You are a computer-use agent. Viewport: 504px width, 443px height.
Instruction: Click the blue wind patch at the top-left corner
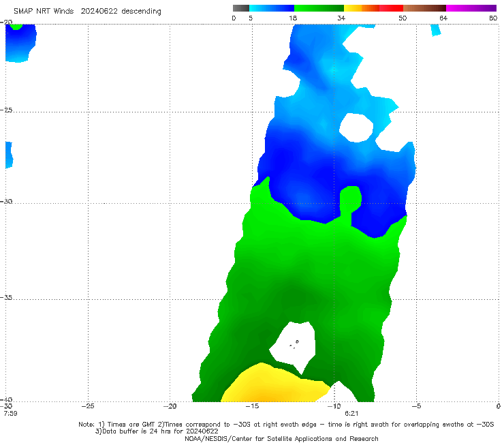click(20, 44)
